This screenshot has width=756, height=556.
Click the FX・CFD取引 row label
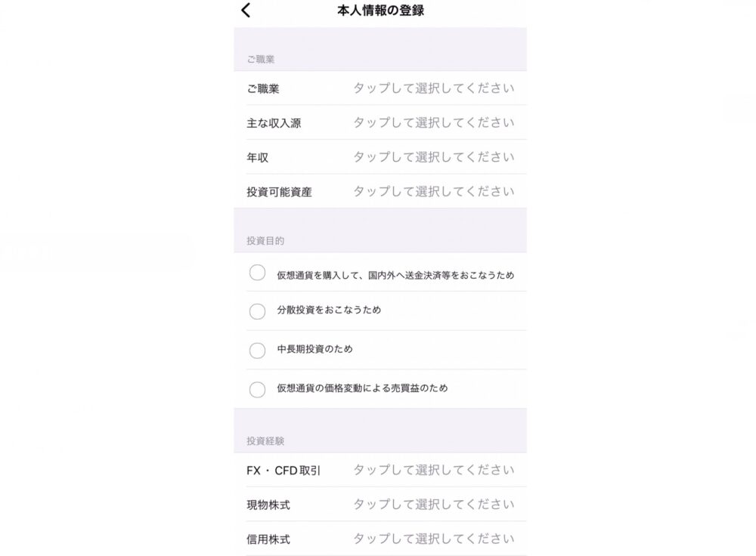(283, 471)
